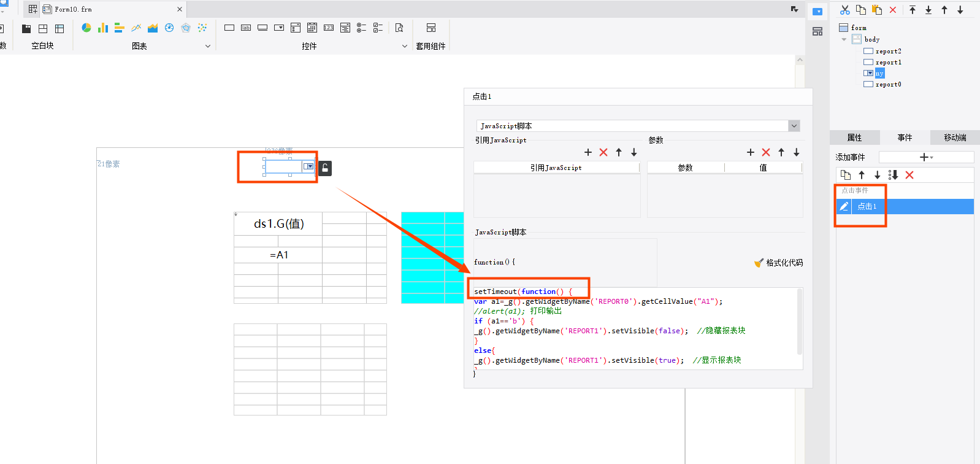This screenshot has height=464, width=980.
Task: Toggle the lock icon beside combo widget
Action: click(x=325, y=168)
